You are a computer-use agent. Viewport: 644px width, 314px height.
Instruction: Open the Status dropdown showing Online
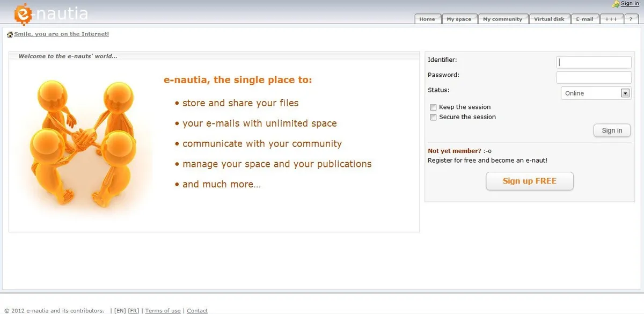point(596,93)
